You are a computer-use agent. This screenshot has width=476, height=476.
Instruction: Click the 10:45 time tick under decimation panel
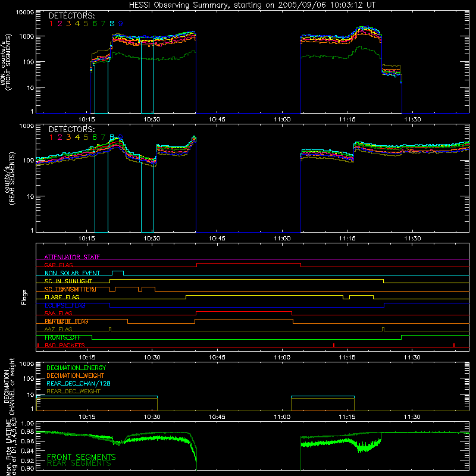click(217, 417)
